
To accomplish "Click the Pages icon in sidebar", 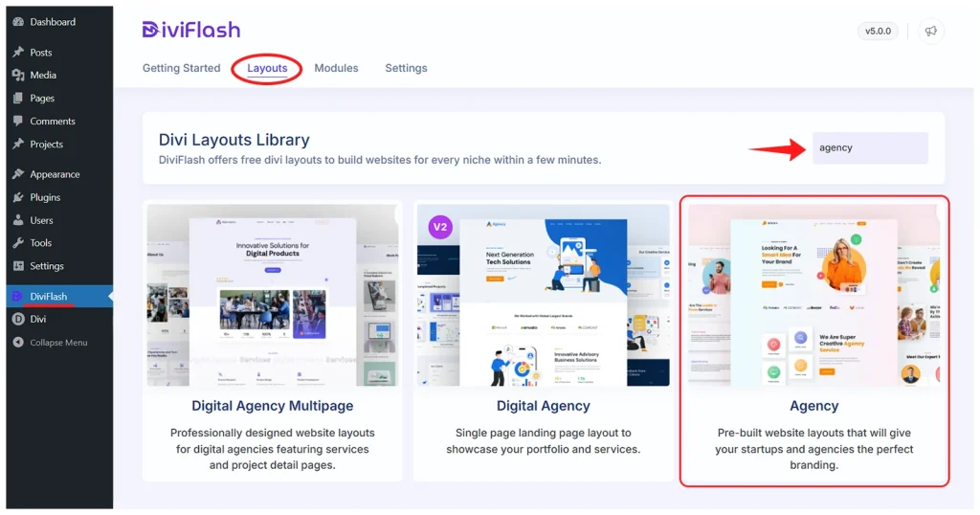I will pyautogui.click(x=18, y=98).
